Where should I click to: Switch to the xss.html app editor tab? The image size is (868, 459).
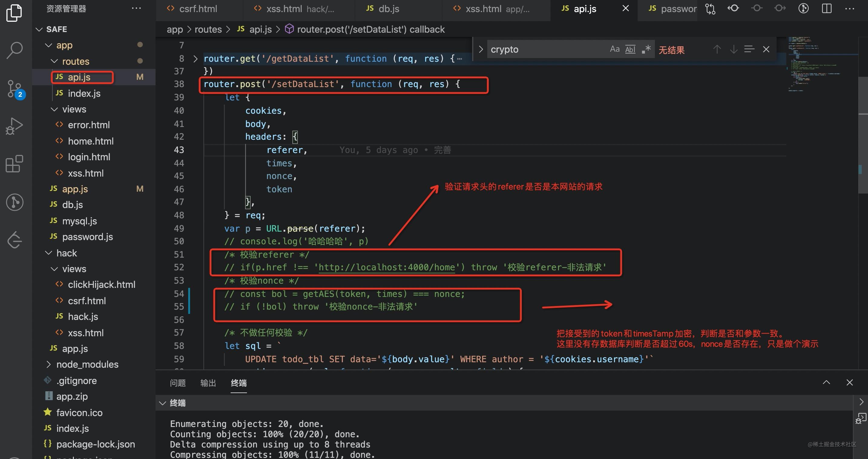[496, 9]
